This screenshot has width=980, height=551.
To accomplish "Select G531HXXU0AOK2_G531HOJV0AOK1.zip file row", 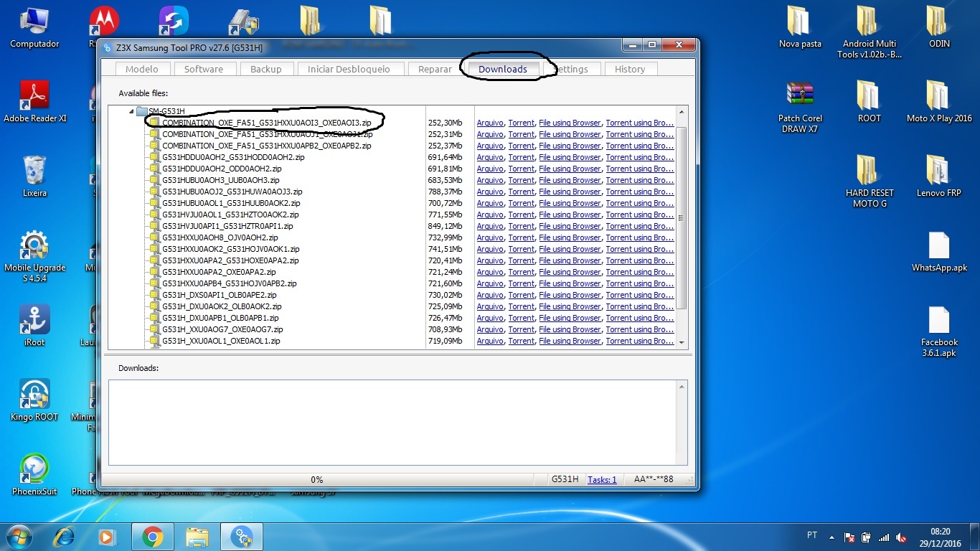I will tap(231, 249).
